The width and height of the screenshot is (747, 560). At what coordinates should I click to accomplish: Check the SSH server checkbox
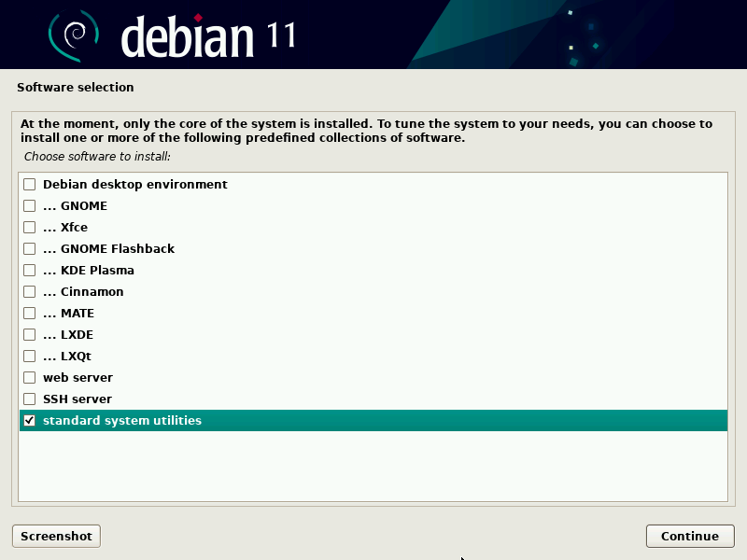(x=30, y=399)
